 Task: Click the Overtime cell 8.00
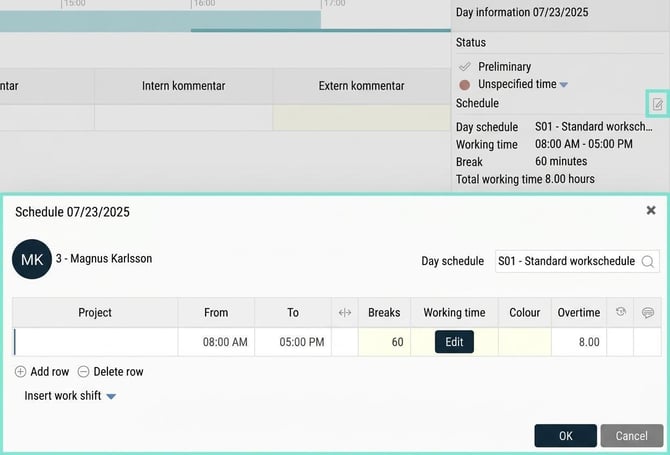tap(579, 342)
